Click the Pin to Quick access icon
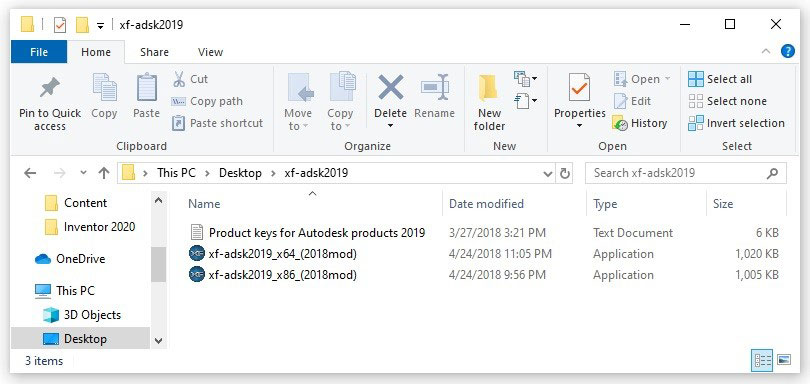The width and height of the screenshot is (810, 384). (50, 88)
